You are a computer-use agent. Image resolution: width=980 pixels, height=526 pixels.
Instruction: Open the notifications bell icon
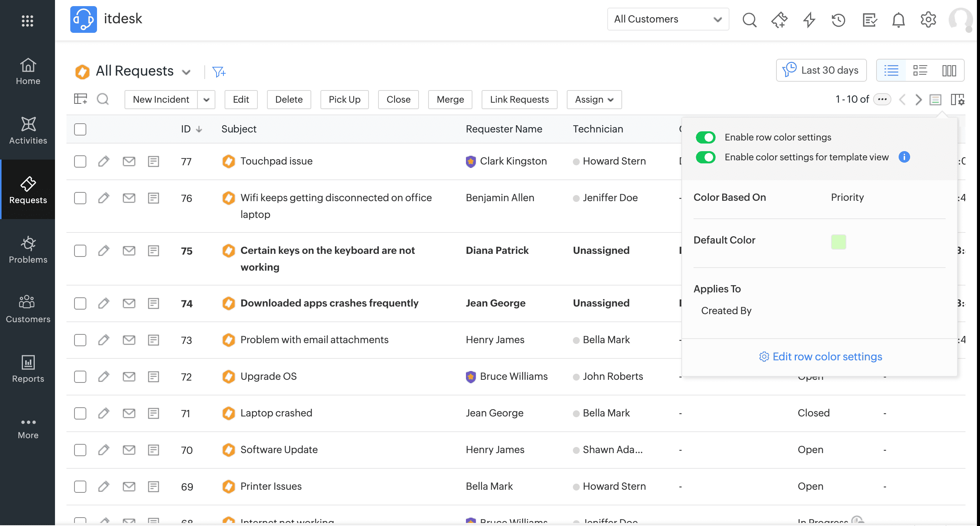(x=898, y=20)
